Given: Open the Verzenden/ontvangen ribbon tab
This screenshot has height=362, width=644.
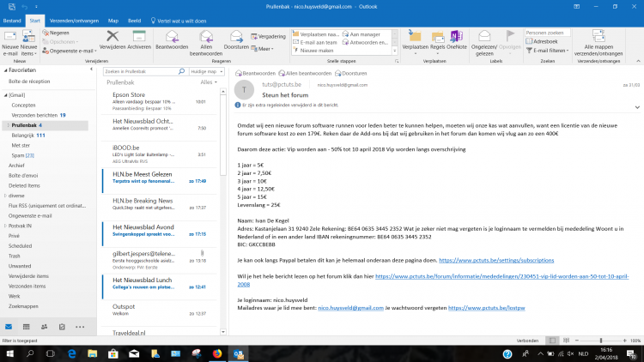Looking at the screenshot, I should tap(76, 18).
